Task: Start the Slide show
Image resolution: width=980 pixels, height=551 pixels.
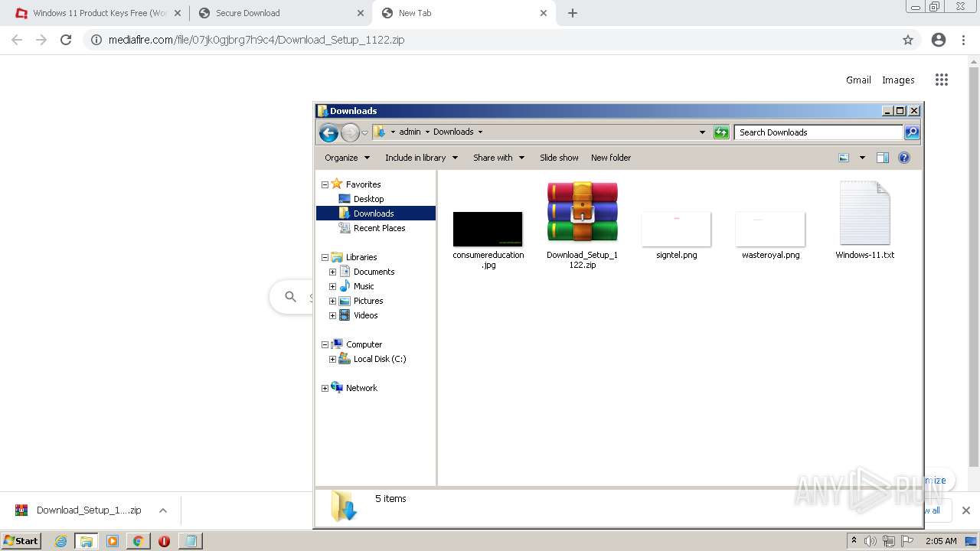Action: click(559, 158)
